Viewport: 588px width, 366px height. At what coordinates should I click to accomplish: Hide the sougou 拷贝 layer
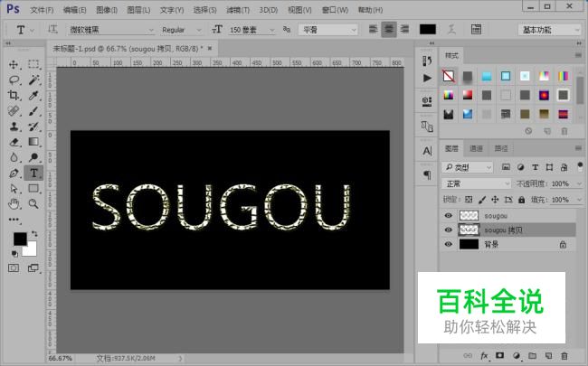pos(448,230)
